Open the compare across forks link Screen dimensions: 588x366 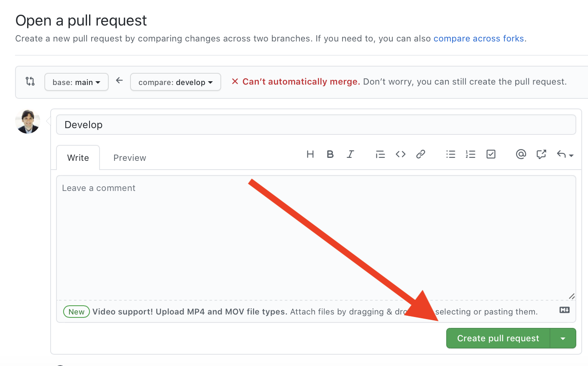coord(478,39)
